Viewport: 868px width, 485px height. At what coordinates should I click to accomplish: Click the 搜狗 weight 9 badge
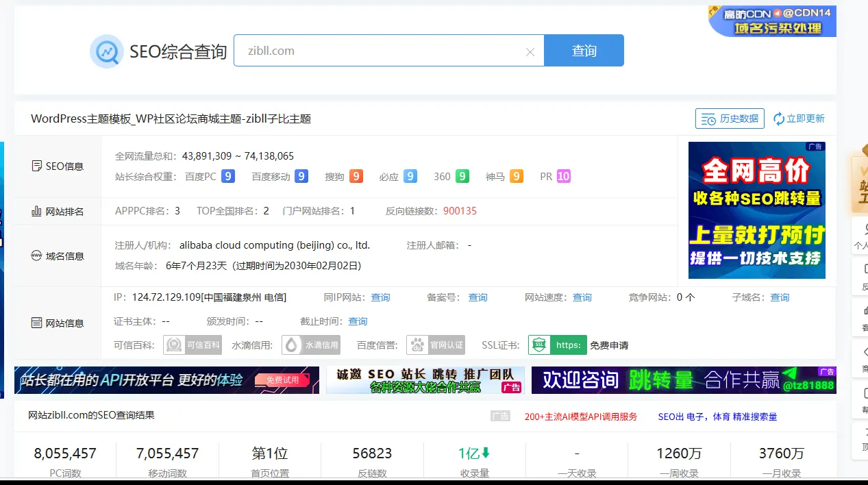pyautogui.click(x=356, y=176)
